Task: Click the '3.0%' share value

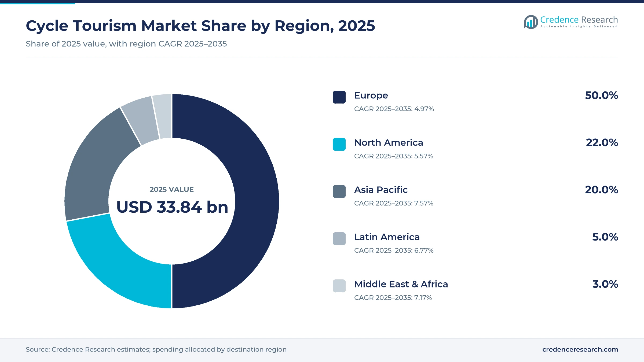Action: [x=605, y=284]
